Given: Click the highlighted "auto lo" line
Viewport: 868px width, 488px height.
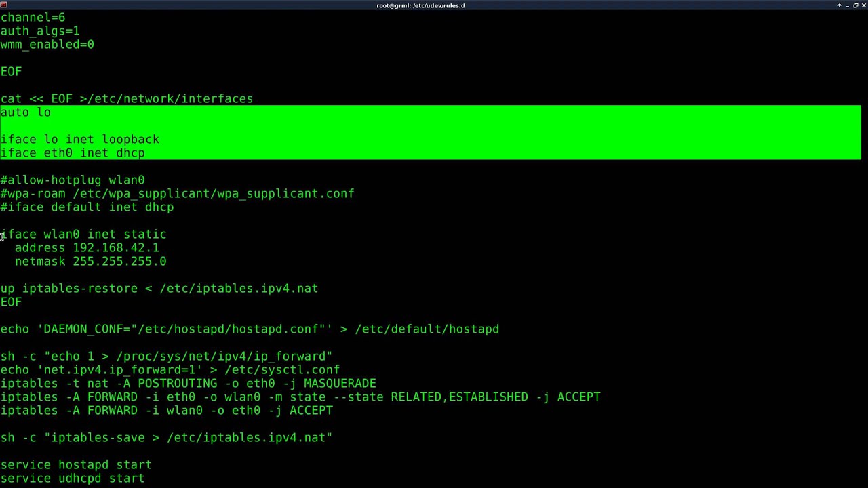Looking at the screenshot, I should tap(26, 113).
